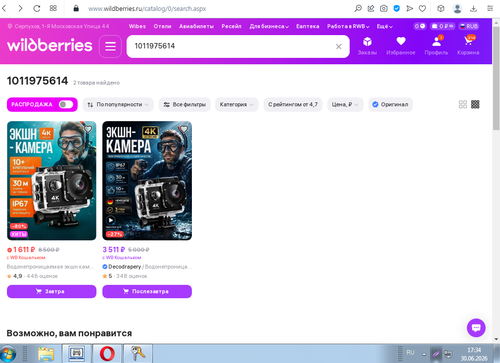
Task: Open the support chat bubble
Action: point(476,328)
